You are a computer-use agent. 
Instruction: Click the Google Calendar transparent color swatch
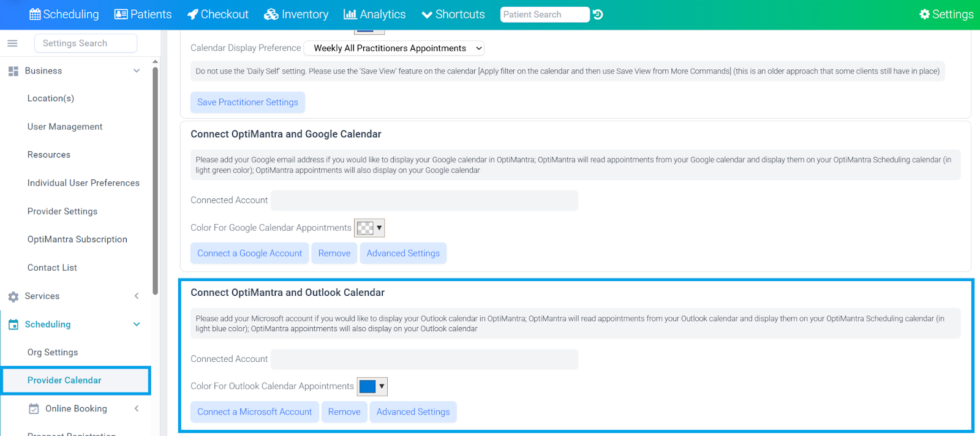click(365, 228)
